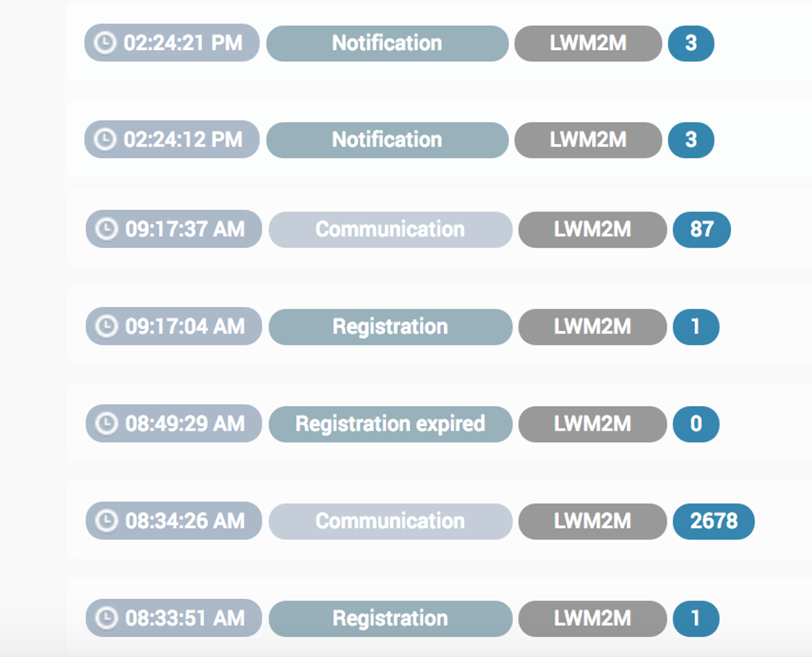Select the Notification tag at 02:24:12 PM
The height and width of the screenshot is (657, 812).
coord(387,140)
